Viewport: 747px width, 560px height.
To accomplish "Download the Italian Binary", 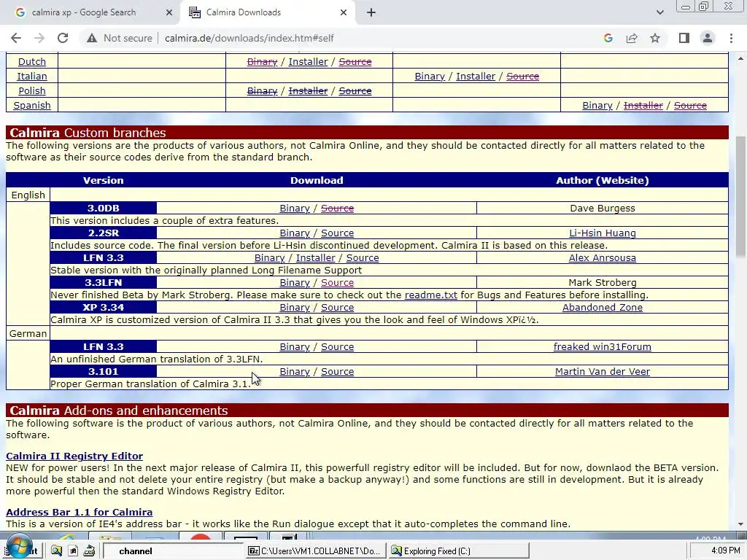I will (430, 76).
